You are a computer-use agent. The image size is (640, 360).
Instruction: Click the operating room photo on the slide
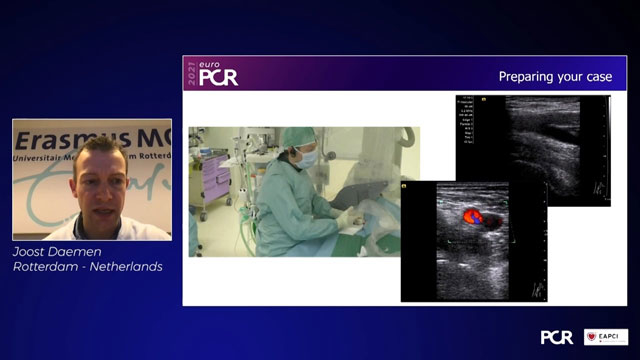[x=304, y=191]
